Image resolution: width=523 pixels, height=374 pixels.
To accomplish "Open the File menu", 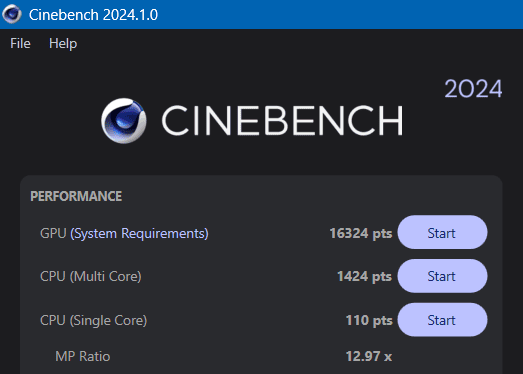I will point(20,43).
